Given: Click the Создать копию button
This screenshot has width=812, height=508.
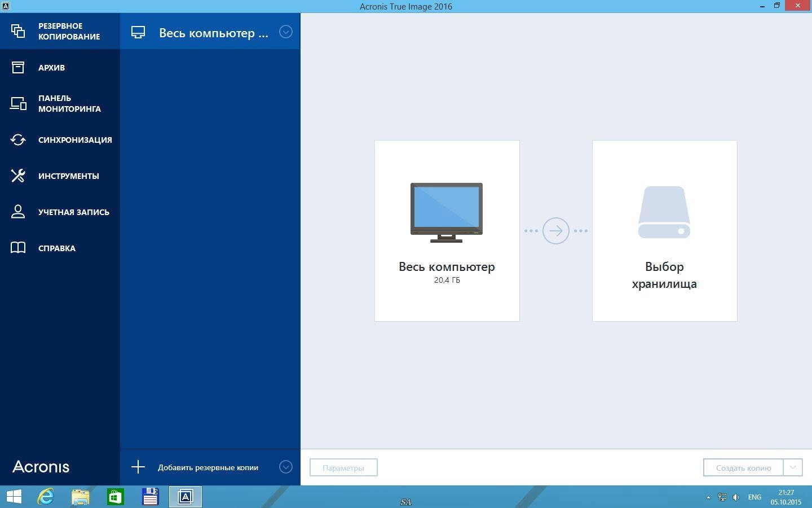Looking at the screenshot, I should (x=743, y=467).
